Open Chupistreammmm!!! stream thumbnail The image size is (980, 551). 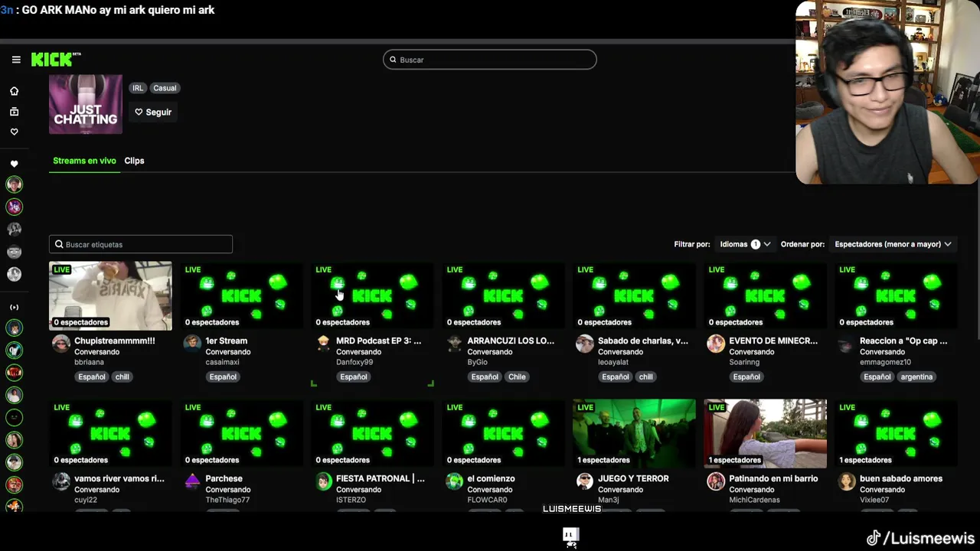(x=110, y=296)
